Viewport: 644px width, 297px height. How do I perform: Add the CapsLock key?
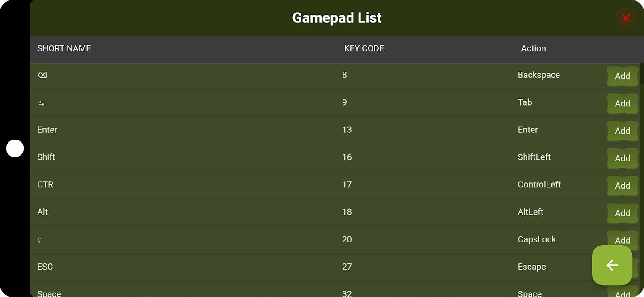(622, 239)
